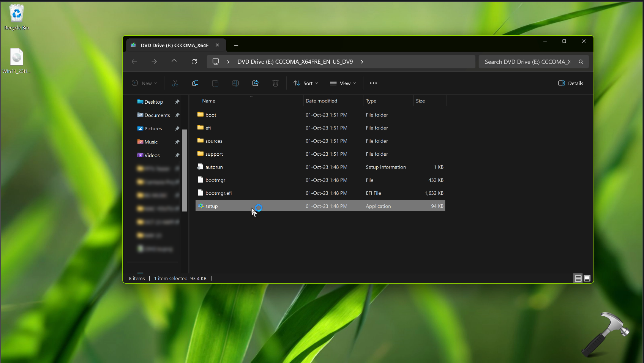Click the Refresh button beside address bar
The image size is (644, 363).
(194, 62)
